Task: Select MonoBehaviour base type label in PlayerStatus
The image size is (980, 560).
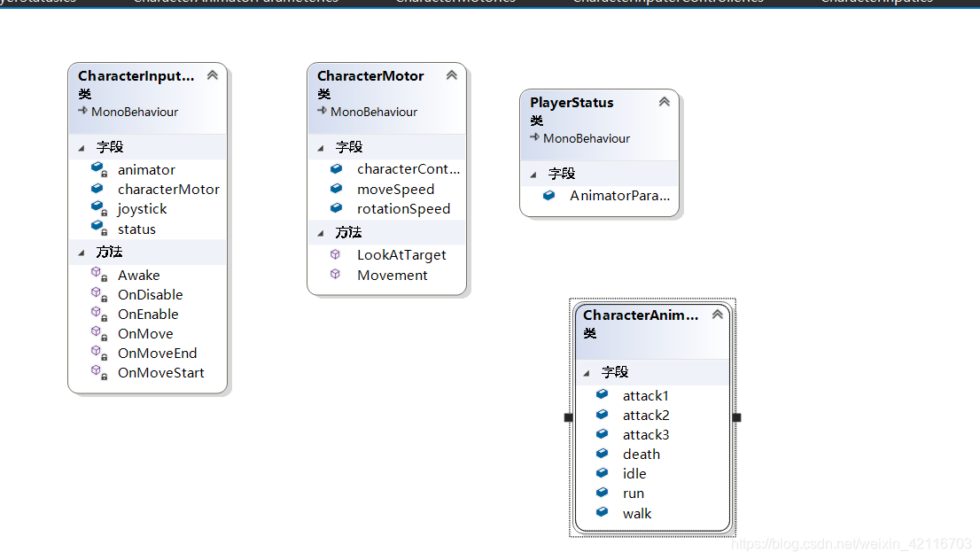Action: [587, 138]
